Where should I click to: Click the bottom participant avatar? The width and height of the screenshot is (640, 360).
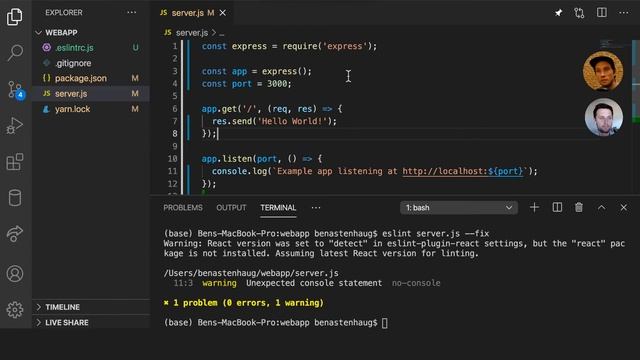pyautogui.click(x=604, y=117)
